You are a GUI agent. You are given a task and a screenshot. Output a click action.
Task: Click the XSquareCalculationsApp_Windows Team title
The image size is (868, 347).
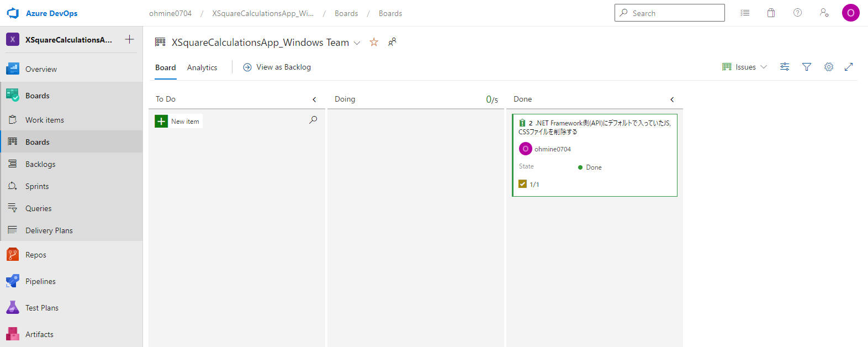coord(260,43)
